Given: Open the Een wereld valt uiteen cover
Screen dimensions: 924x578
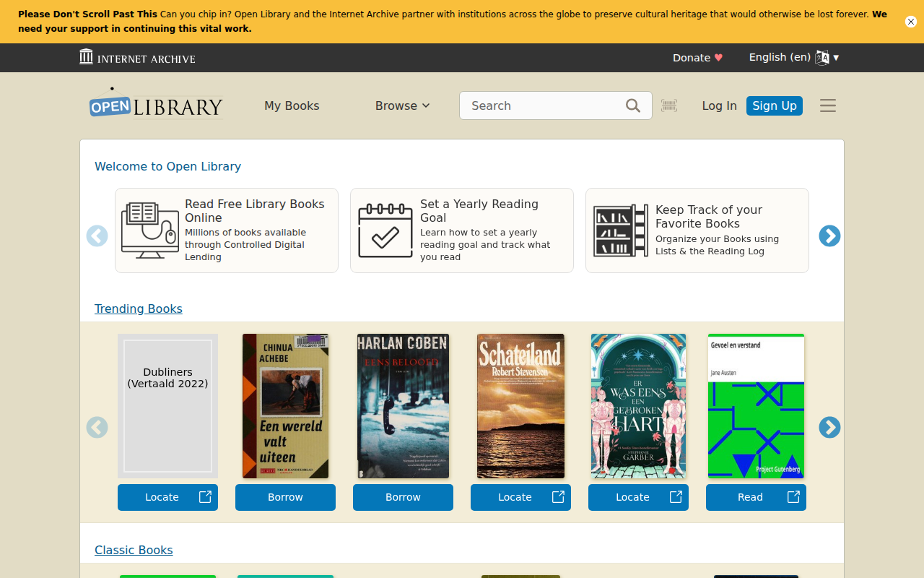Looking at the screenshot, I should point(285,406).
